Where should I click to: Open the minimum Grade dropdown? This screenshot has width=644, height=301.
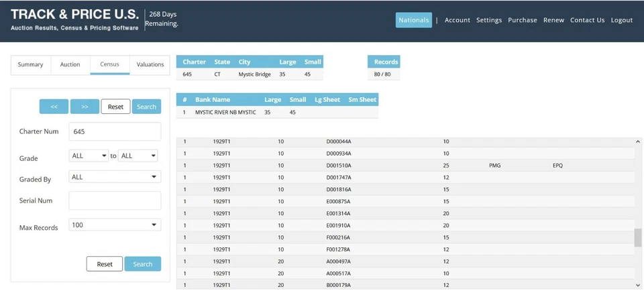pos(89,156)
